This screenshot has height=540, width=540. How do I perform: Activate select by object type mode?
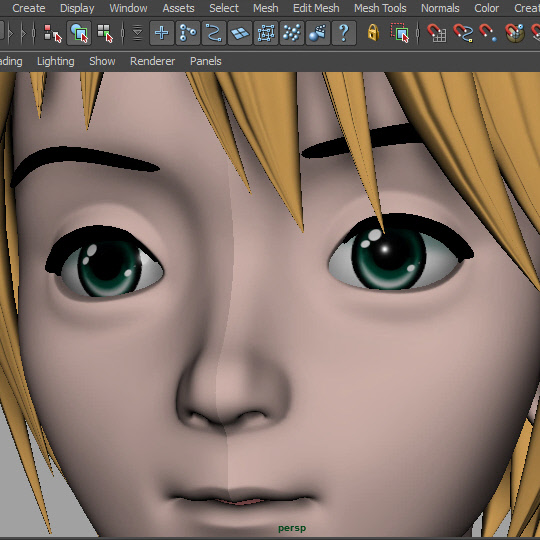(x=79, y=33)
